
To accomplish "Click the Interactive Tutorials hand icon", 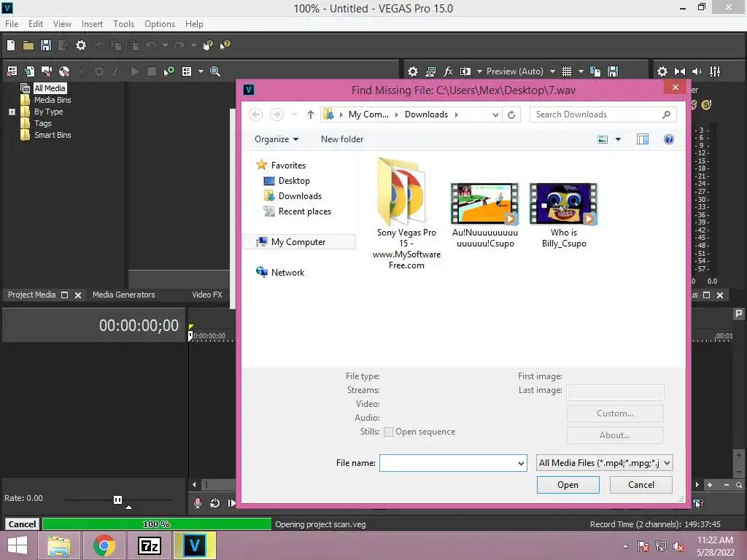I will coord(207,45).
